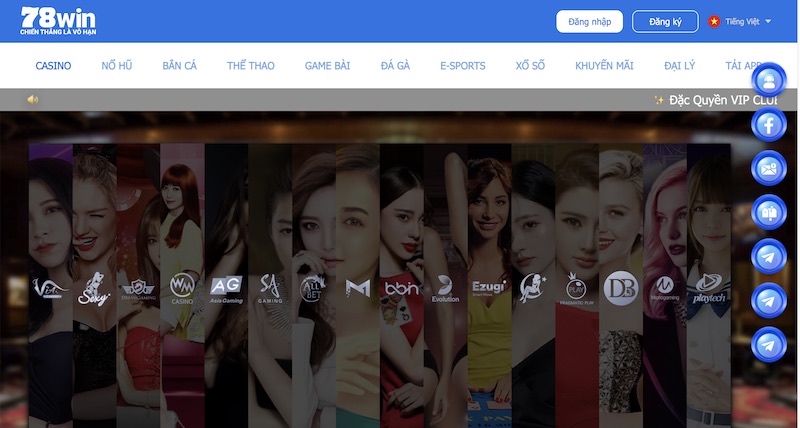Select the BẮN CÁ menu item

[x=180, y=66]
